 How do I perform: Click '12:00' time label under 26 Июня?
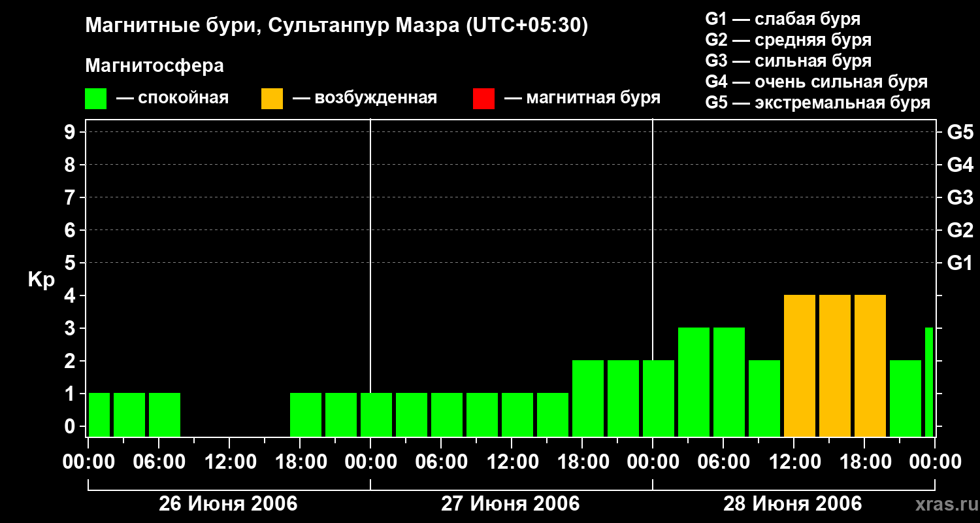[229, 462]
